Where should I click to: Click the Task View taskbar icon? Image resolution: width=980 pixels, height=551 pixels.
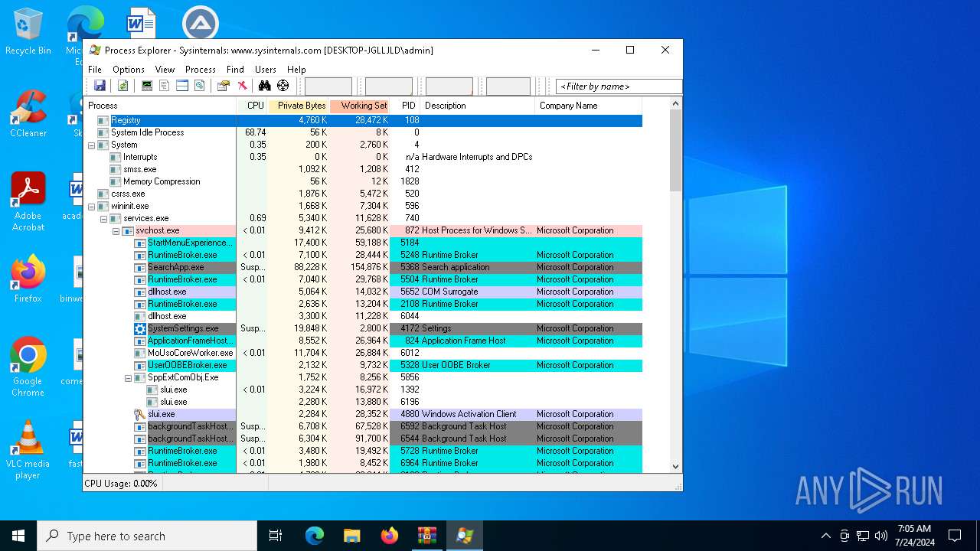[276, 536]
